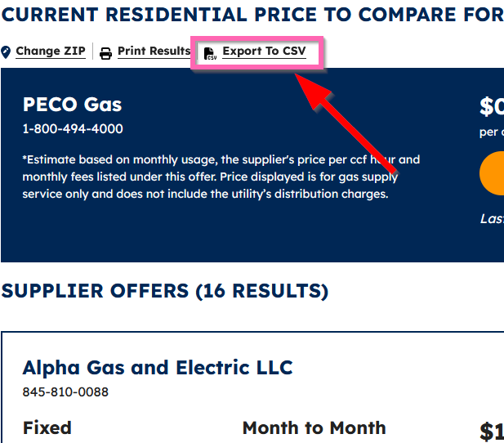Click the Supplier Offers (16 Results) heading

[x=164, y=291]
